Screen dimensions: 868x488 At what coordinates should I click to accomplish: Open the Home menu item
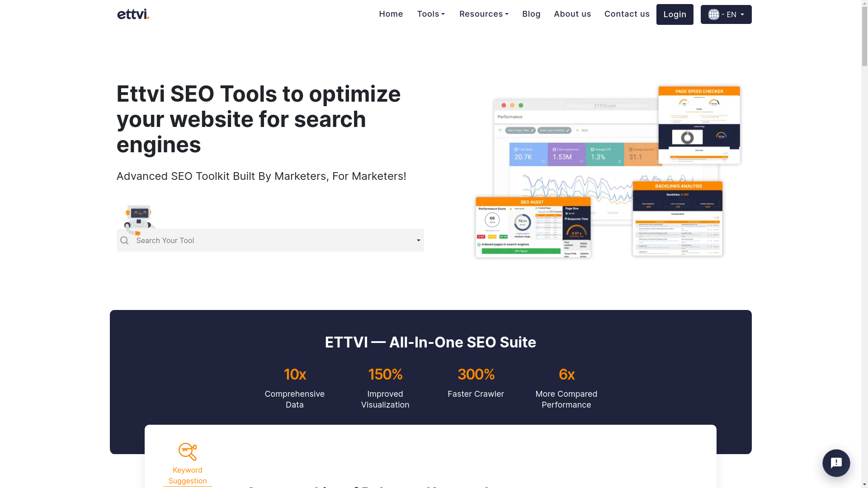[391, 14]
